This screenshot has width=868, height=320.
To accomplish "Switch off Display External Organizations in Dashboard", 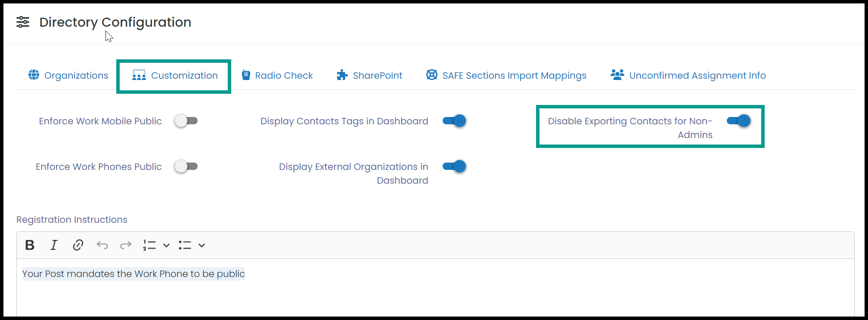I will click(454, 166).
